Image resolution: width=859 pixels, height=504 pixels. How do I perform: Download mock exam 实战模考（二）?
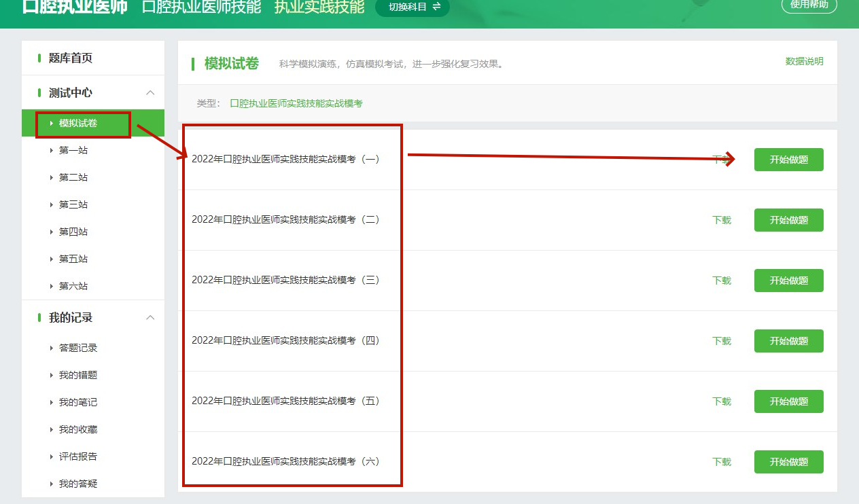click(x=722, y=220)
